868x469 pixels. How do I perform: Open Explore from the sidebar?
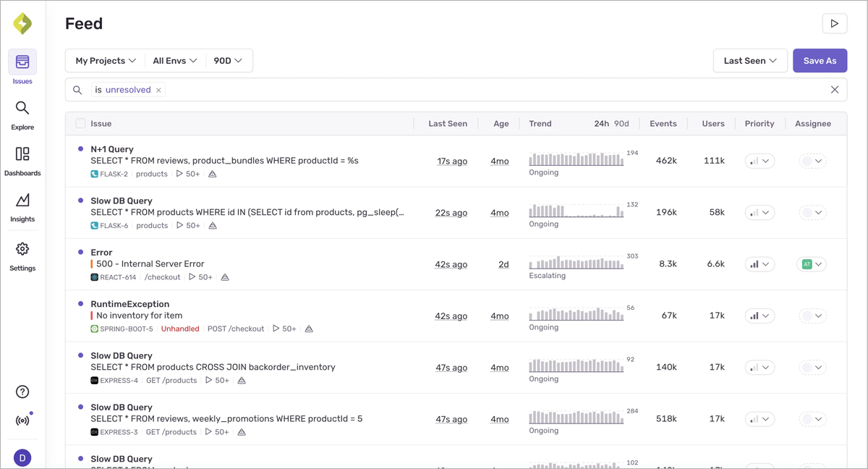pos(22,112)
